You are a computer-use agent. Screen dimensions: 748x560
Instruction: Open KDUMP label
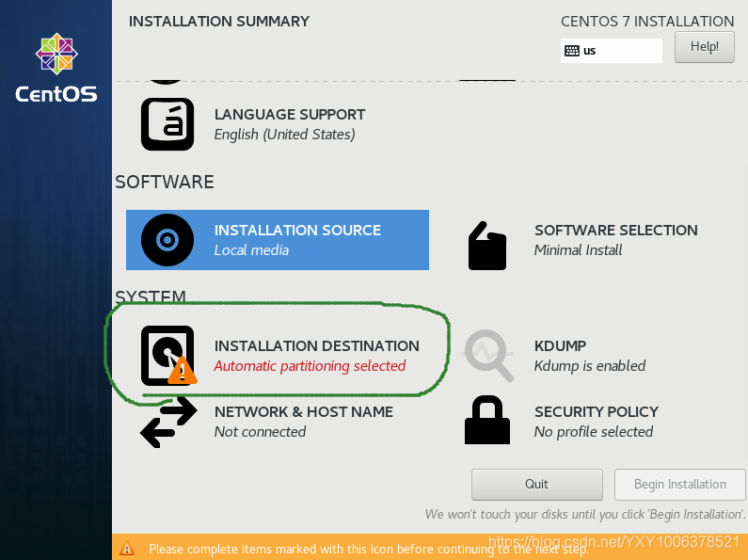tap(560, 345)
